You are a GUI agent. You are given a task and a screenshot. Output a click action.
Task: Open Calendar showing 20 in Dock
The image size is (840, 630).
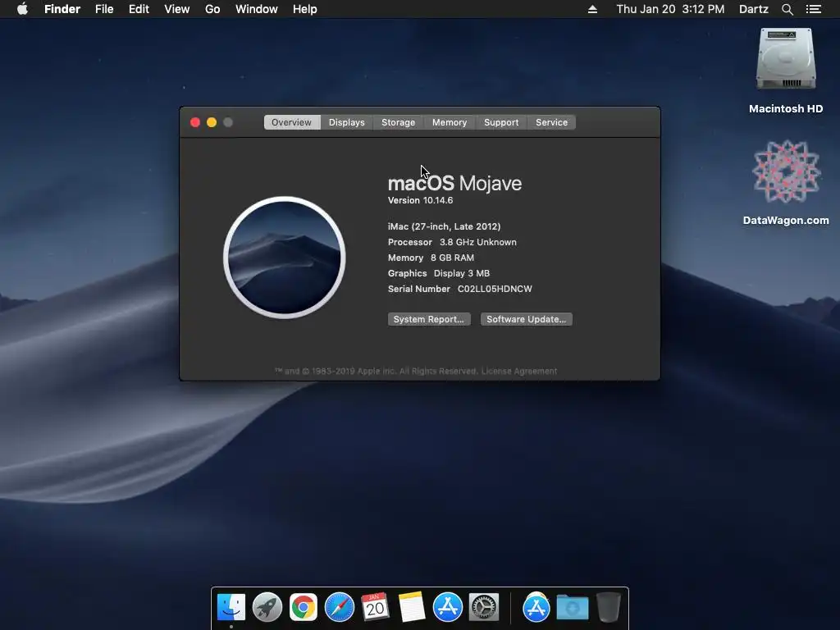375,607
